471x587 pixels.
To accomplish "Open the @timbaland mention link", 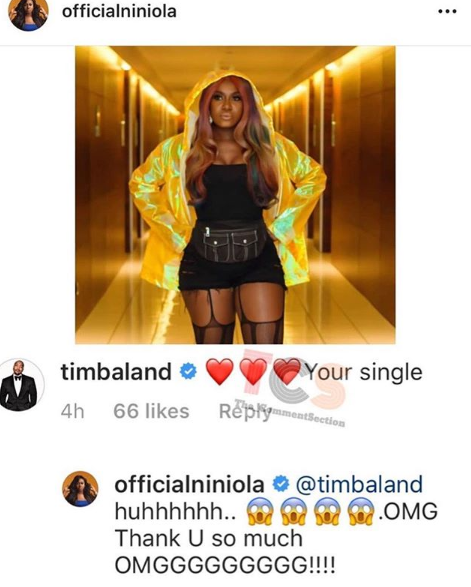I will coord(359,484).
